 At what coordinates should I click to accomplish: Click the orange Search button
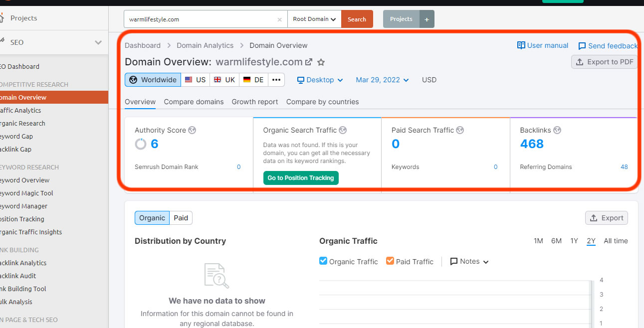357,19
